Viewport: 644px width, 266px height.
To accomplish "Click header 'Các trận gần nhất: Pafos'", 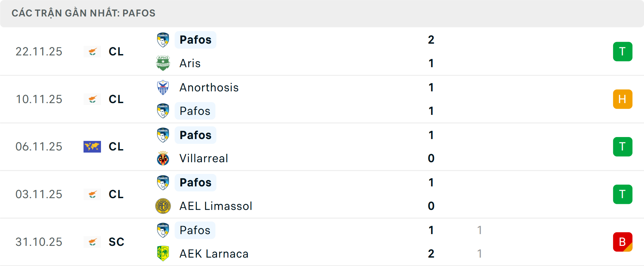I will pyautogui.click(x=84, y=13).
